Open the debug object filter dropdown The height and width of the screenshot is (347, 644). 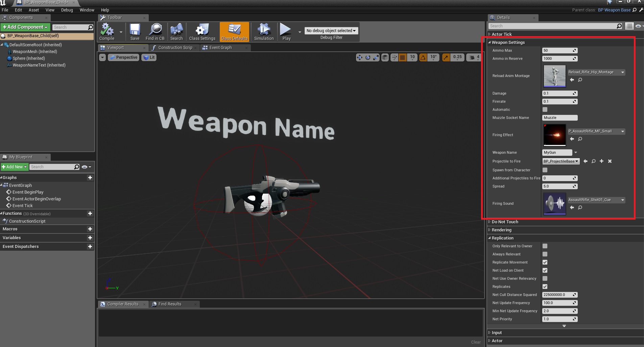(x=331, y=31)
